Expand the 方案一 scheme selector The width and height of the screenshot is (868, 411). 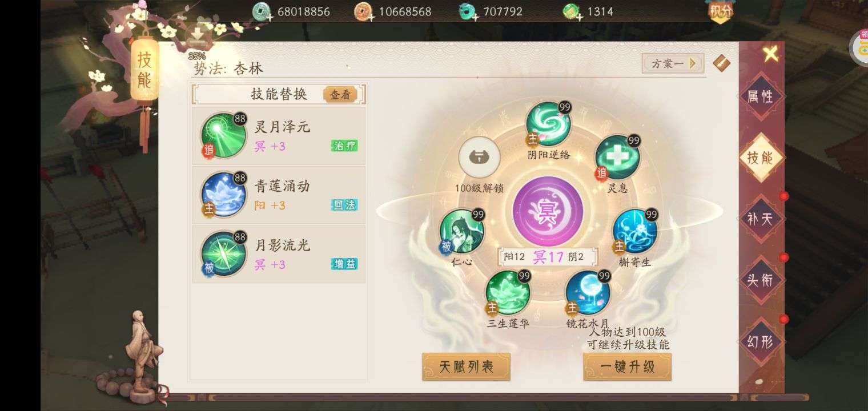click(x=673, y=63)
